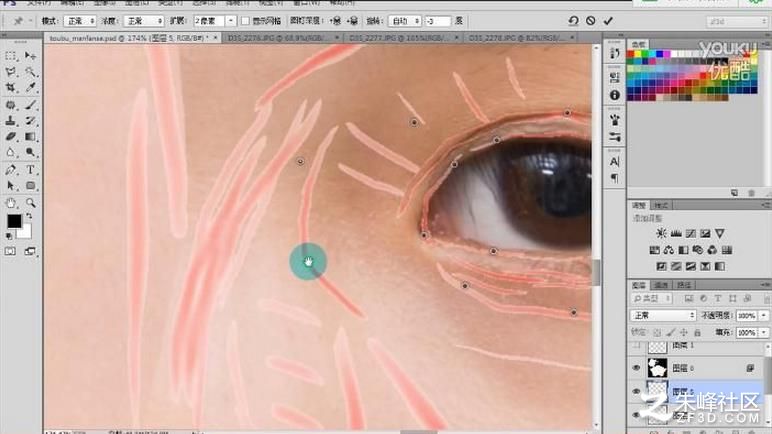Add a Hue/Saturation adjustment layer
Image resolution: width=772 pixels, height=434 pixels.
click(654, 250)
